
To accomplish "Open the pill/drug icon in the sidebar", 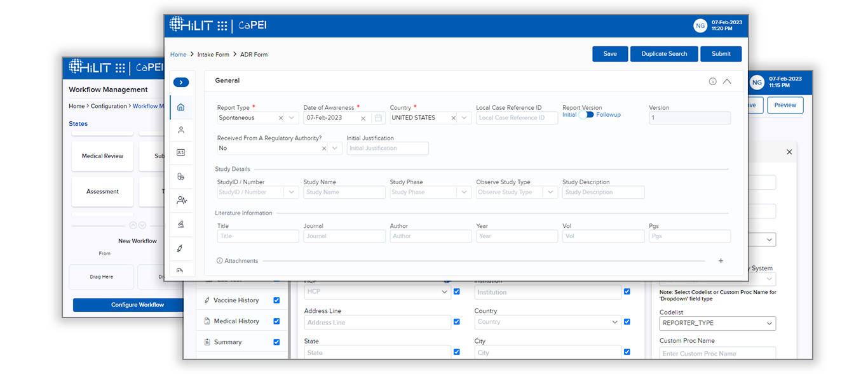I will [x=181, y=177].
